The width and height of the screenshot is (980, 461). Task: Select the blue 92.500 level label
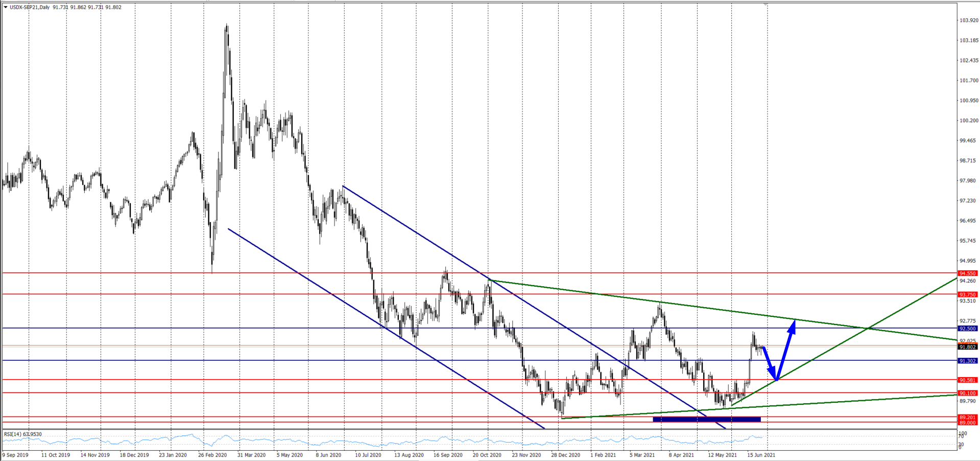pos(967,329)
